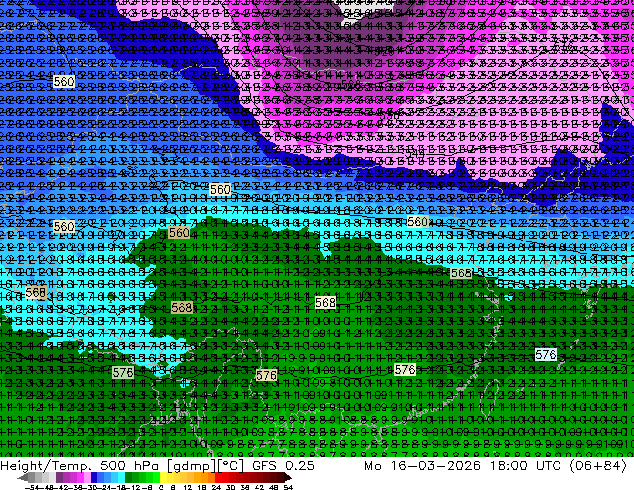Click the cyan swatch on the color scale

tap(122, 478)
